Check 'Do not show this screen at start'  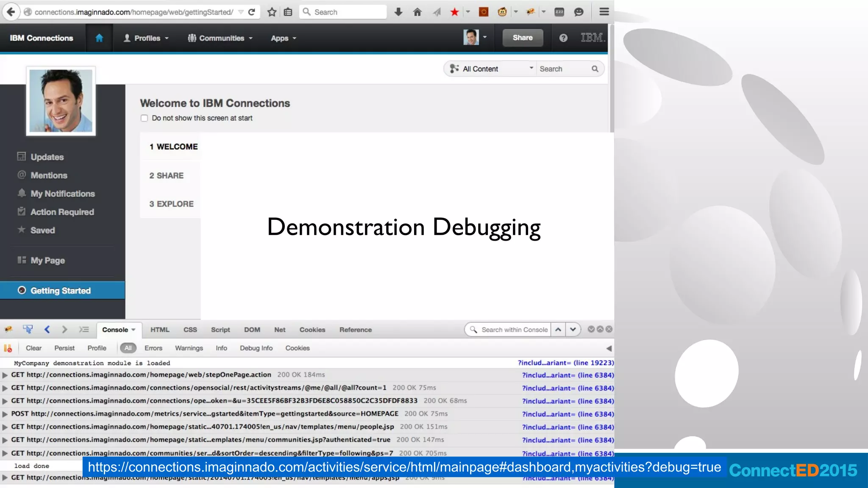(144, 118)
